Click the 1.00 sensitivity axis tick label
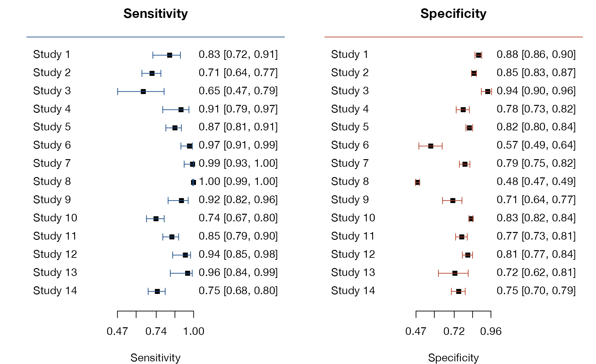 pyautogui.click(x=194, y=331)
